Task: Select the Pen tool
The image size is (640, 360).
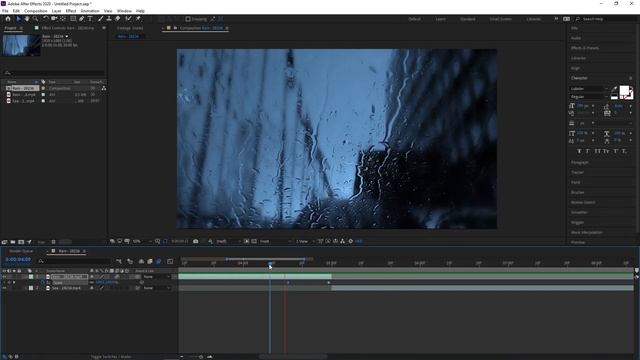Action: click(x=82, y=19)
